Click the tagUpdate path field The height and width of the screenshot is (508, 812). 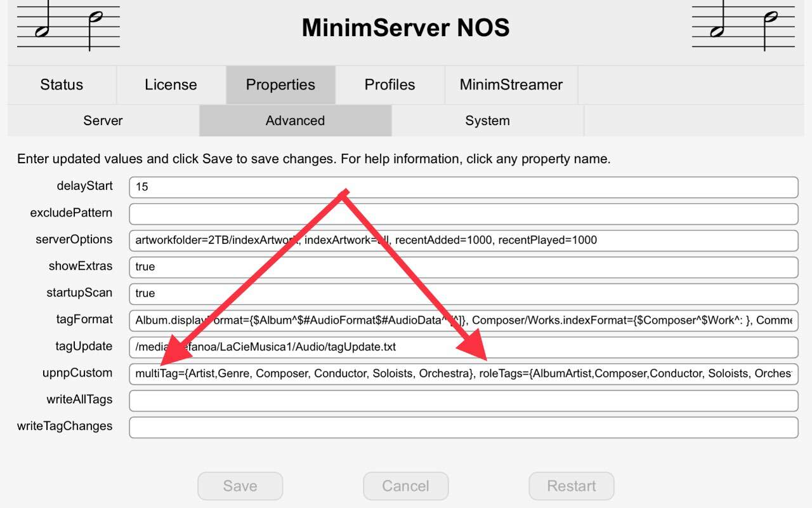(x=463, y=347)
